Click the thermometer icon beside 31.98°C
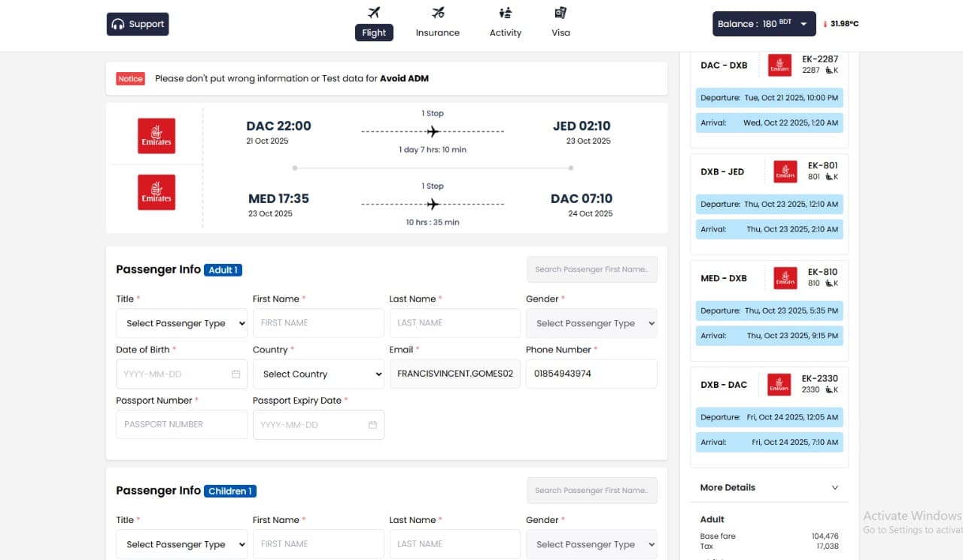Screen dimensions: 963x560 (x=826, y=23)
